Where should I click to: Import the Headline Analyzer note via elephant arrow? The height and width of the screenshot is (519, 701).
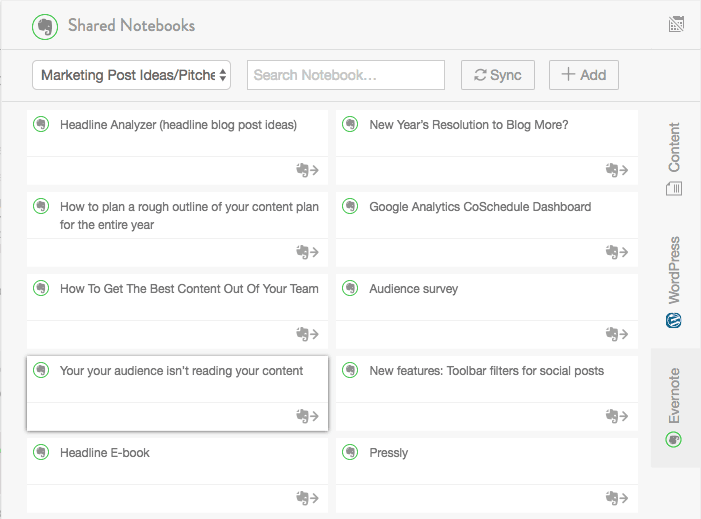pos(308,170)
